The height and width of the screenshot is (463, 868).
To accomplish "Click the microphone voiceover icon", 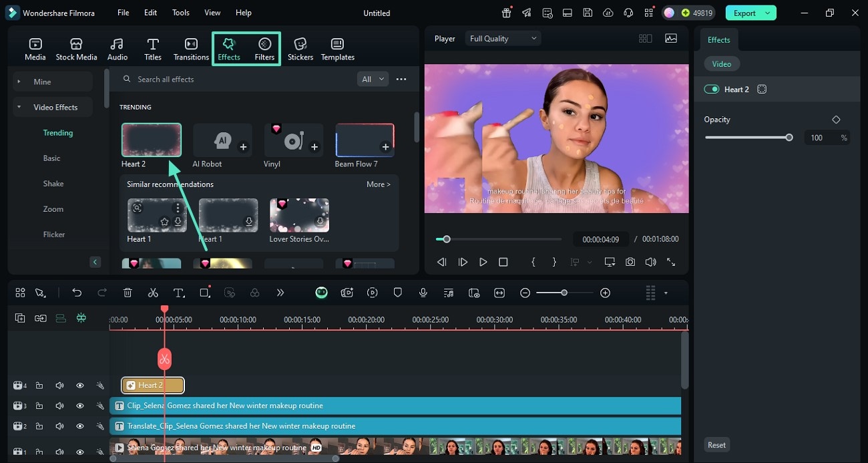I will [423, 293].
